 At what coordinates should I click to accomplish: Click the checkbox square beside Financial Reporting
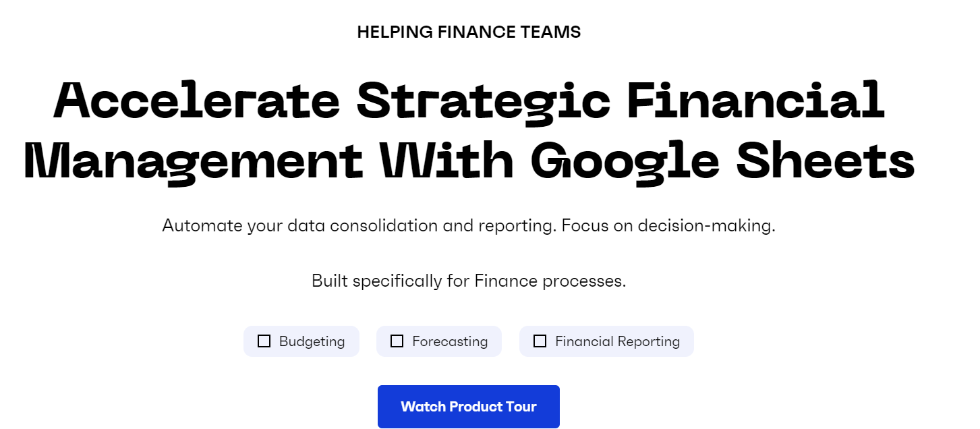(540, 341)
